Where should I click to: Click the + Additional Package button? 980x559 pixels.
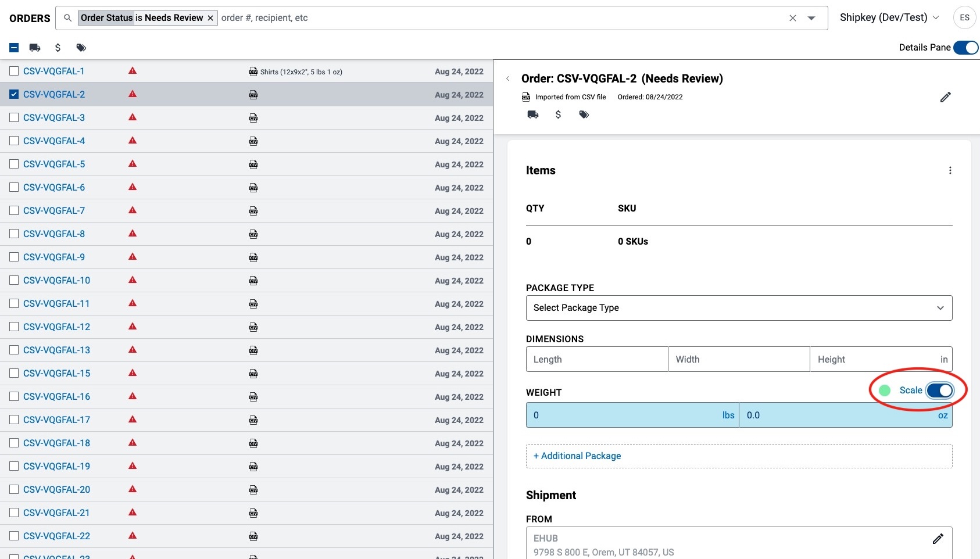point(739,456)
